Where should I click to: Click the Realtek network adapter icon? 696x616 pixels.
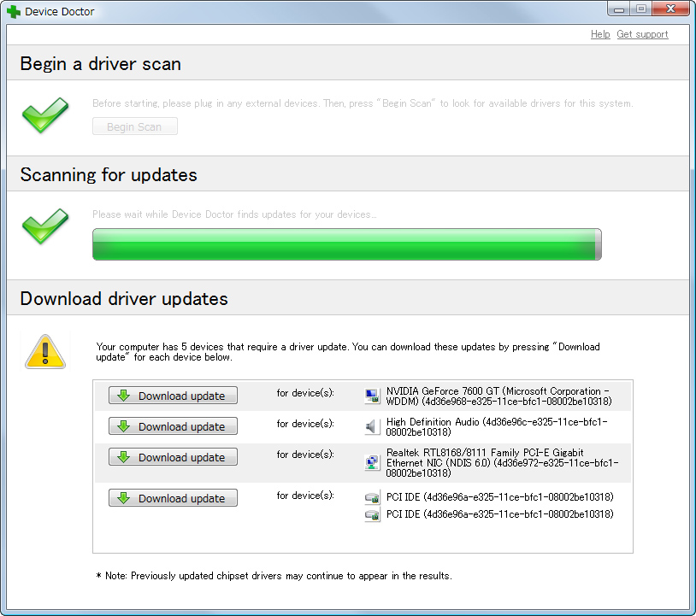pyautogui.click(x=372, y=462)
